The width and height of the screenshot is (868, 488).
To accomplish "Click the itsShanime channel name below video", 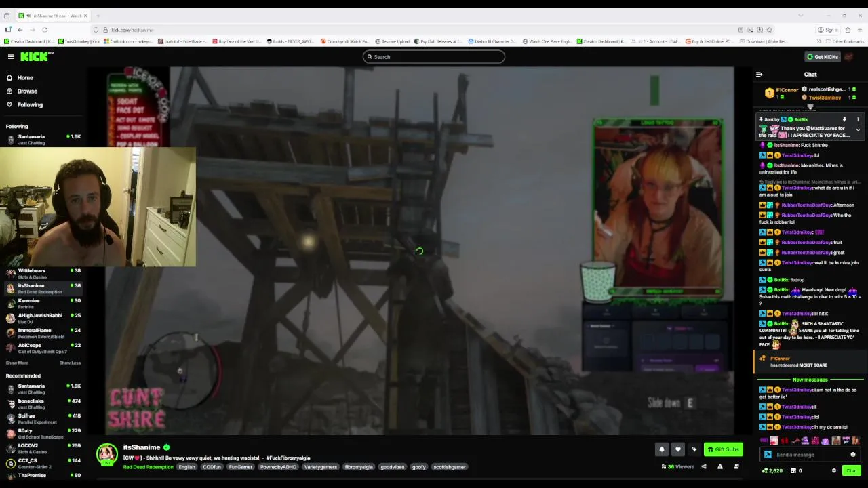I will tap(142, 448).
